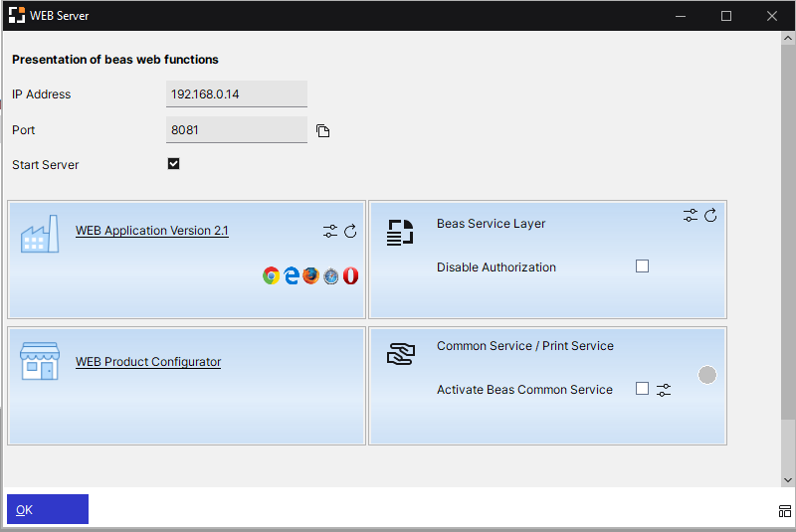Open WEB Application in Chrome browser
Image resolution: width=796 pixels, height=532 pixels.
coord(271,275)
